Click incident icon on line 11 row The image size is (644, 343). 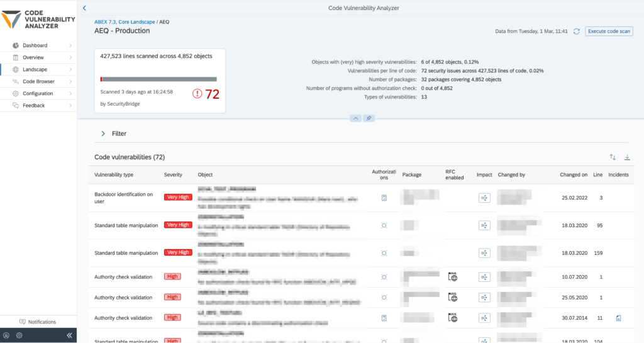(x=618, y=318)
